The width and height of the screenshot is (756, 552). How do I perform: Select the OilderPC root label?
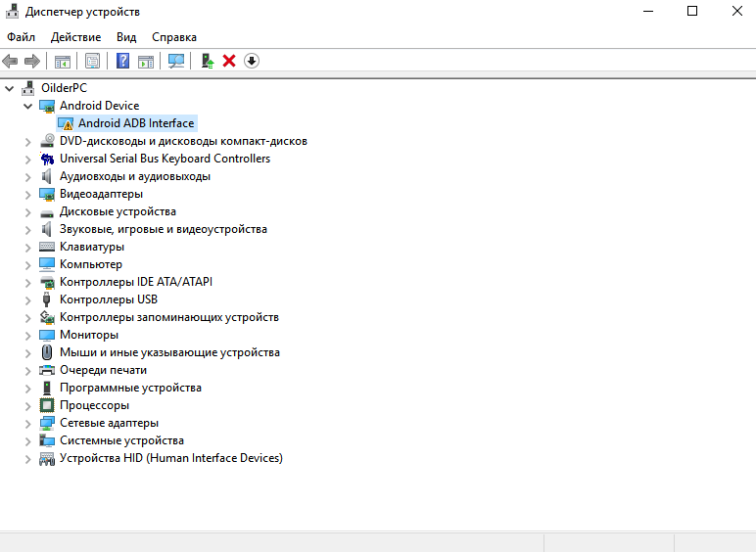coord(64,88)
